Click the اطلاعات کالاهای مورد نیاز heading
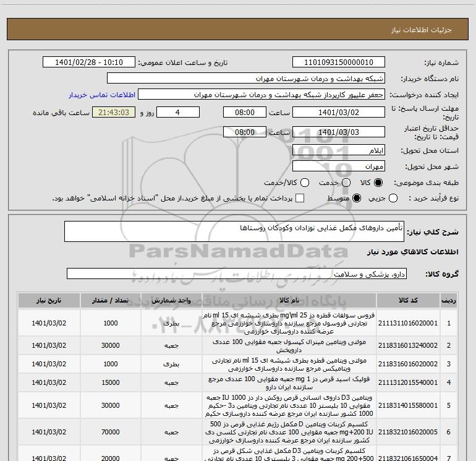Screen dimensions: 476x461 click(413, 252)
